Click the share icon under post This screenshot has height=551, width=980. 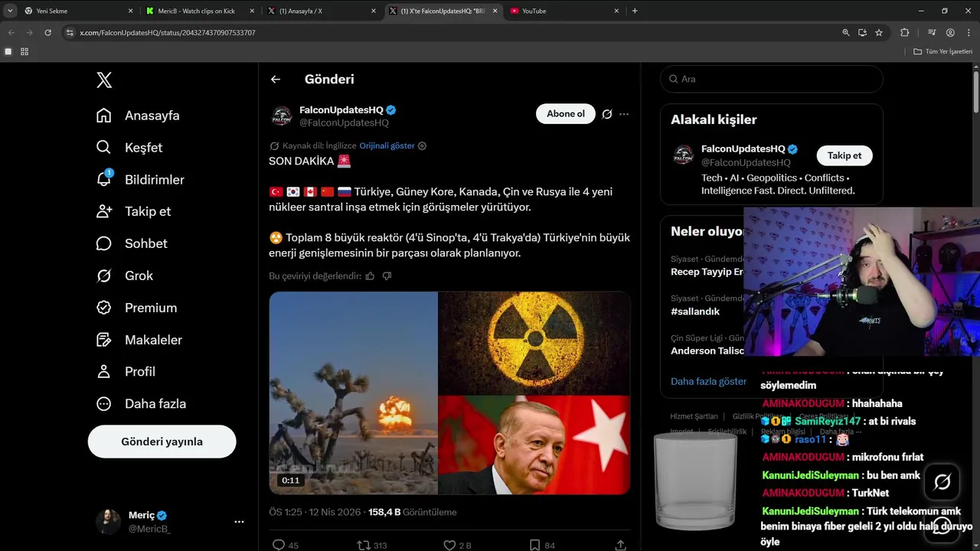coord(621,545)
